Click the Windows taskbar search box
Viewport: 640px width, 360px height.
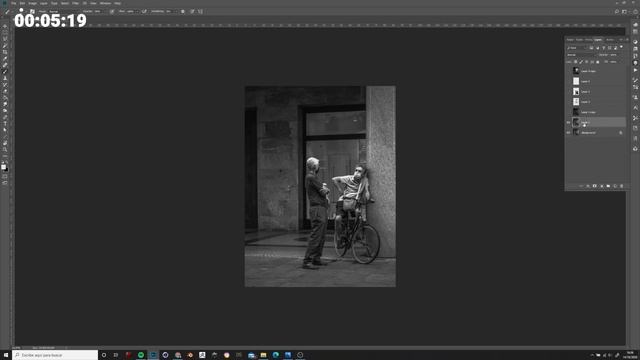55,355
